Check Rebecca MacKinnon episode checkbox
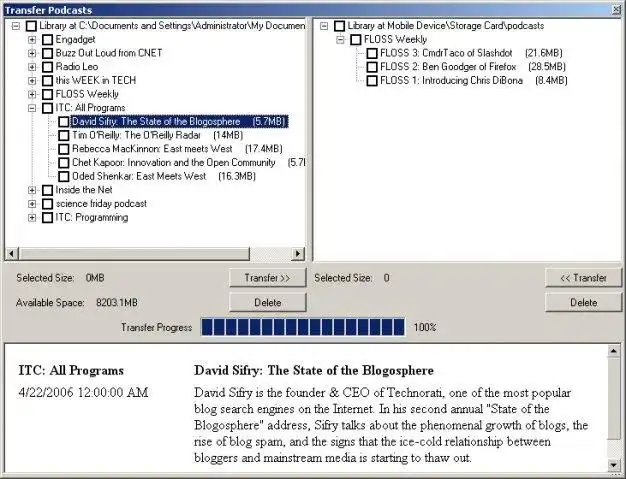This screenshot has width=626, height=479. click(x=63, y=149)
